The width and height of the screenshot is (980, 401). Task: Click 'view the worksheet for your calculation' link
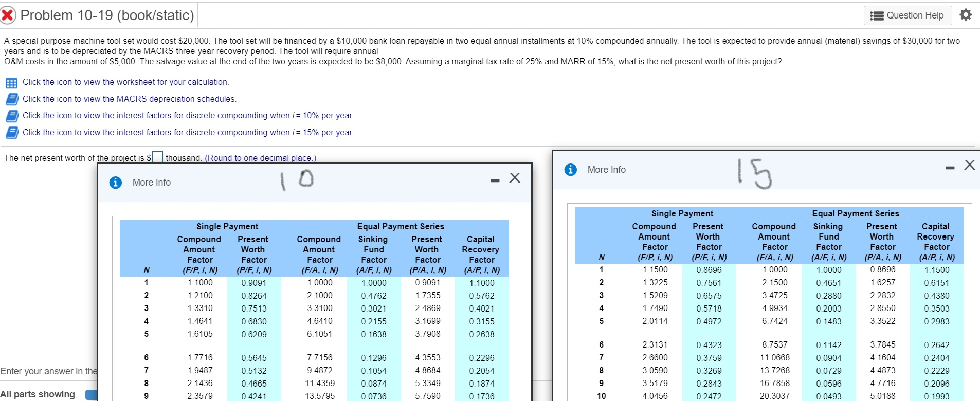125,82
